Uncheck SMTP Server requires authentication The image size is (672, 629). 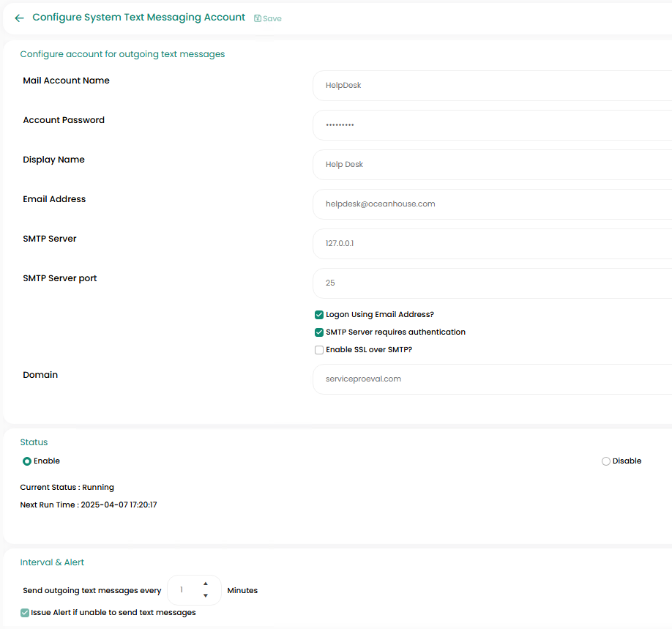[319, 332]
